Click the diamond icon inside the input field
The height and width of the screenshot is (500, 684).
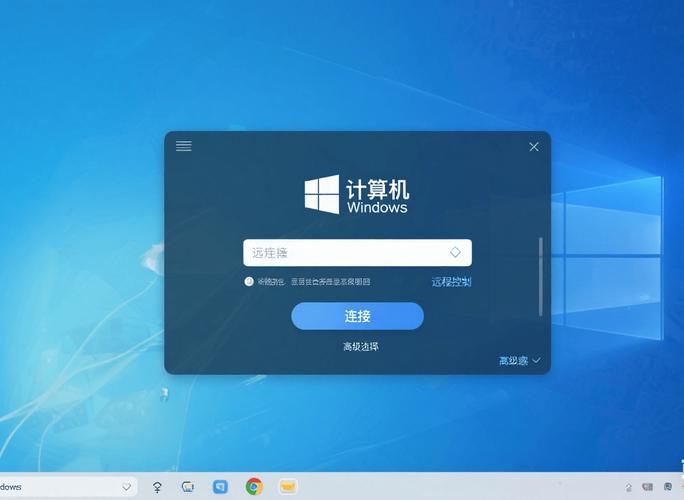(455, 252)
